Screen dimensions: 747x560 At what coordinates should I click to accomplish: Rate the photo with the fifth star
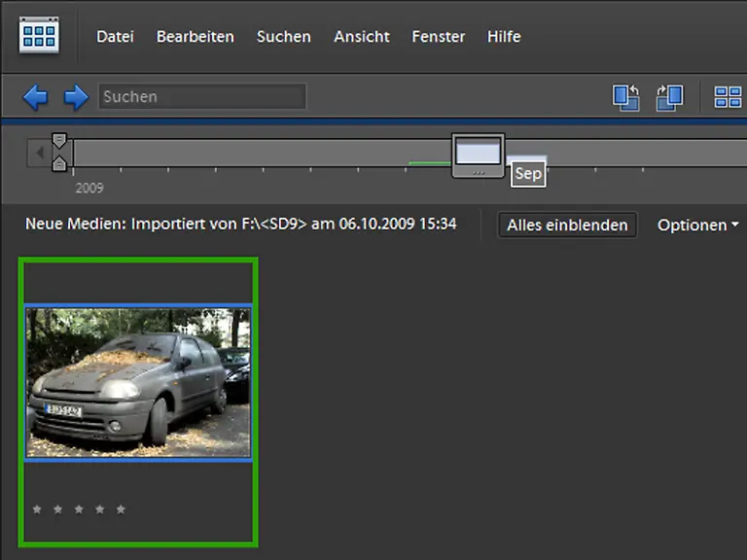point(121,508)
